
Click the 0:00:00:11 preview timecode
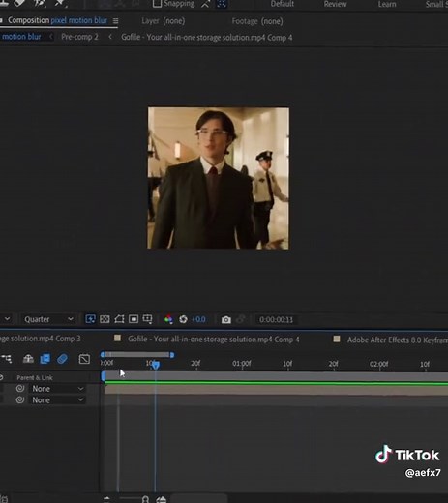(276, 320)
